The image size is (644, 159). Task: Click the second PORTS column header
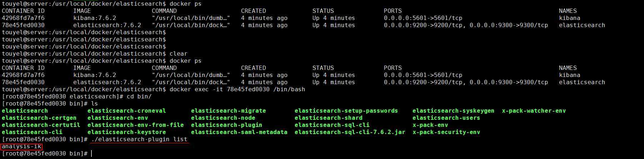393,68
